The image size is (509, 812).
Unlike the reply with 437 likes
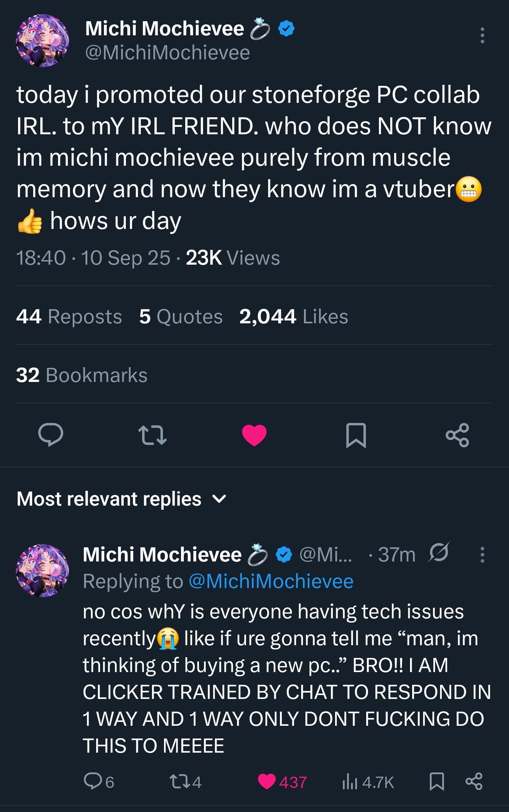[x=267, y=782]
